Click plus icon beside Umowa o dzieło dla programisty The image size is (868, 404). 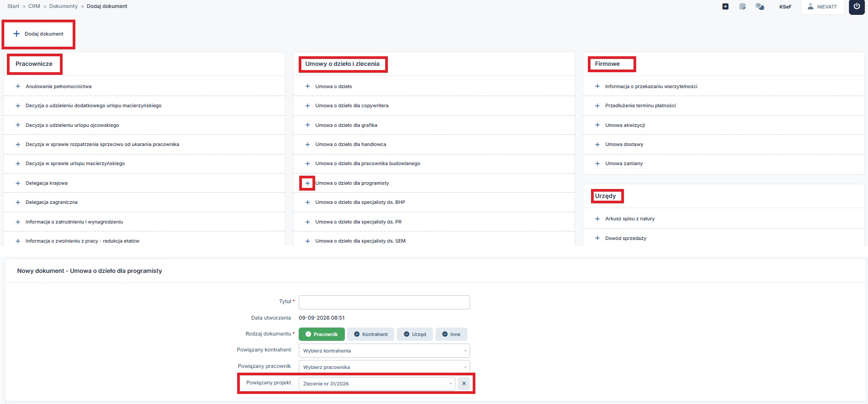(x=307, y=183)
